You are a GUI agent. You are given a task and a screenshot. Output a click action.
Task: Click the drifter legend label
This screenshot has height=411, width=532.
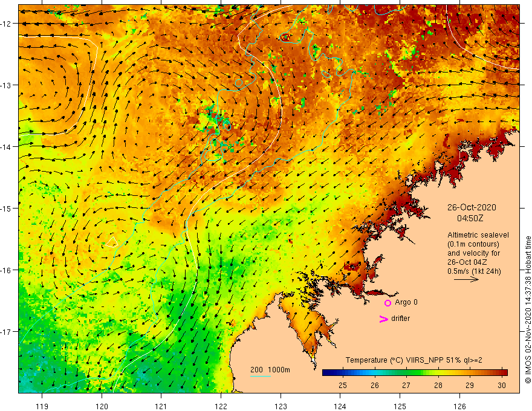(x=400, y=319)
